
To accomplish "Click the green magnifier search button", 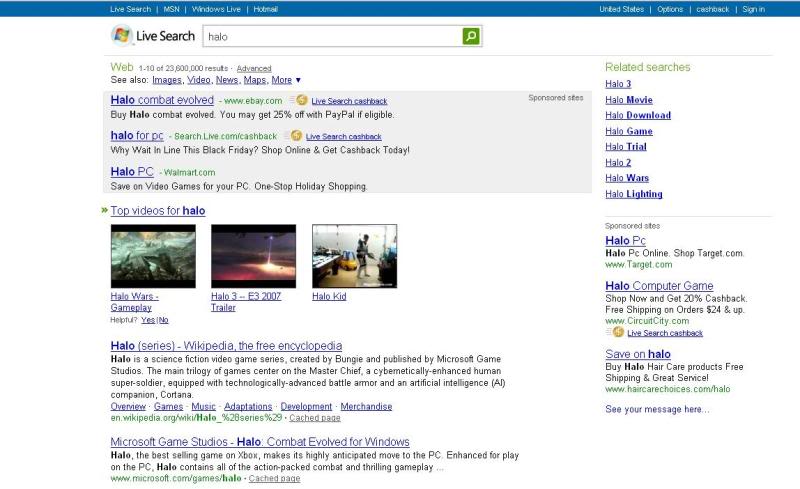I will pos(471,36).
